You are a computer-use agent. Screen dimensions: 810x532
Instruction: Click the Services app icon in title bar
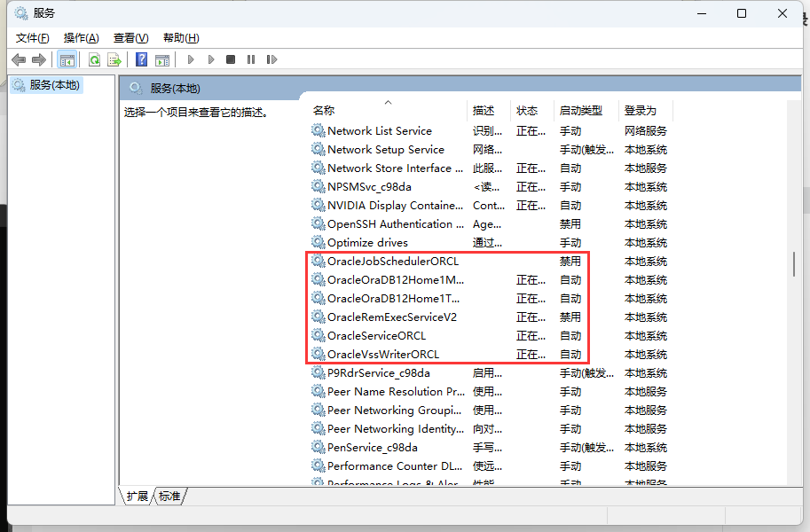21,13
